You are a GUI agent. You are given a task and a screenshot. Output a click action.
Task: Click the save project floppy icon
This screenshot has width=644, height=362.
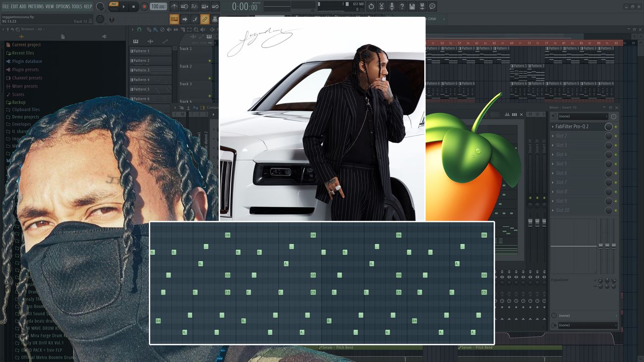point(412,6)
